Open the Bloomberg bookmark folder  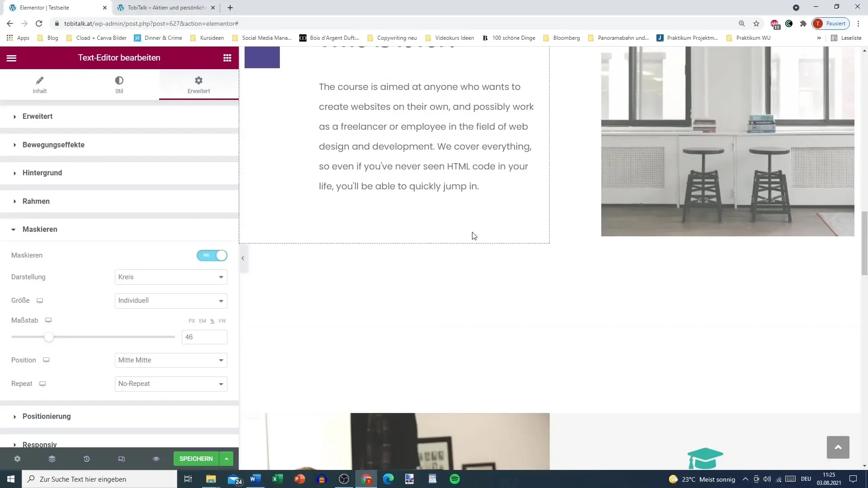point(561,38)
